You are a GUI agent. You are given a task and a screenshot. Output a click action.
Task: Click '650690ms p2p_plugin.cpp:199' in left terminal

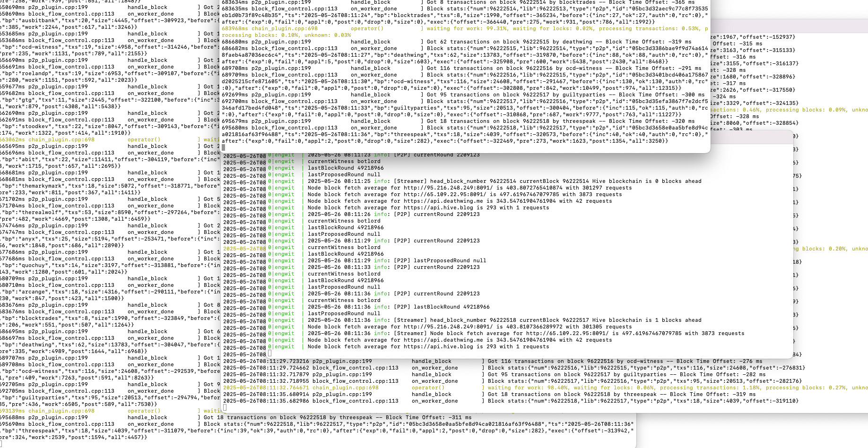(x=44, y=7)
